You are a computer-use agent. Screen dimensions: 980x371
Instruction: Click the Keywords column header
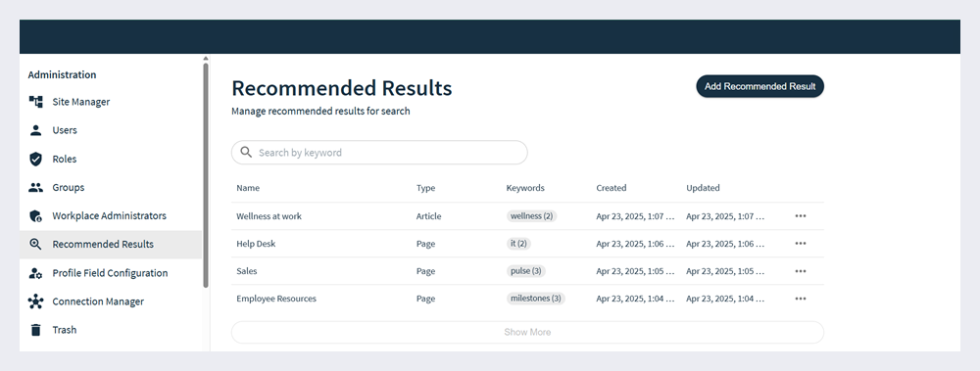[x=525, y=188]
